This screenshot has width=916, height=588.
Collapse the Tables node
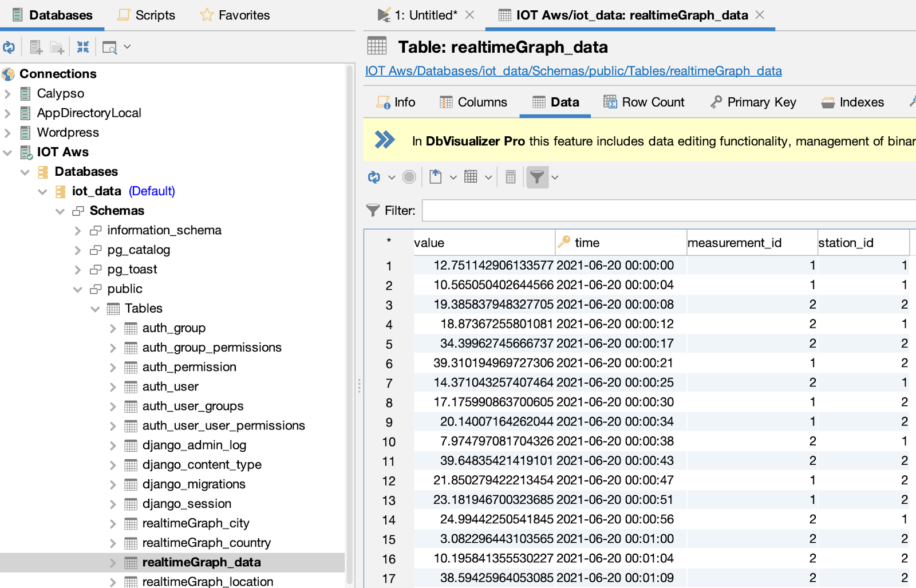click(95, 309)
